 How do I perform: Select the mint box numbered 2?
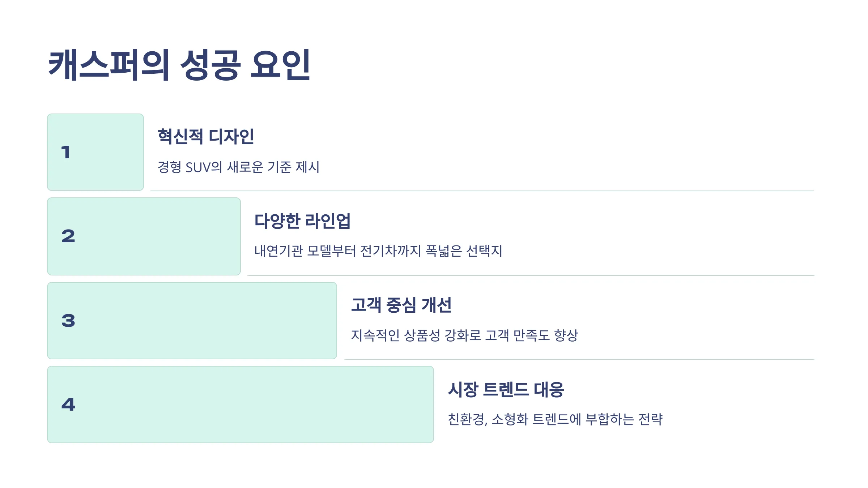coord(144,236)
